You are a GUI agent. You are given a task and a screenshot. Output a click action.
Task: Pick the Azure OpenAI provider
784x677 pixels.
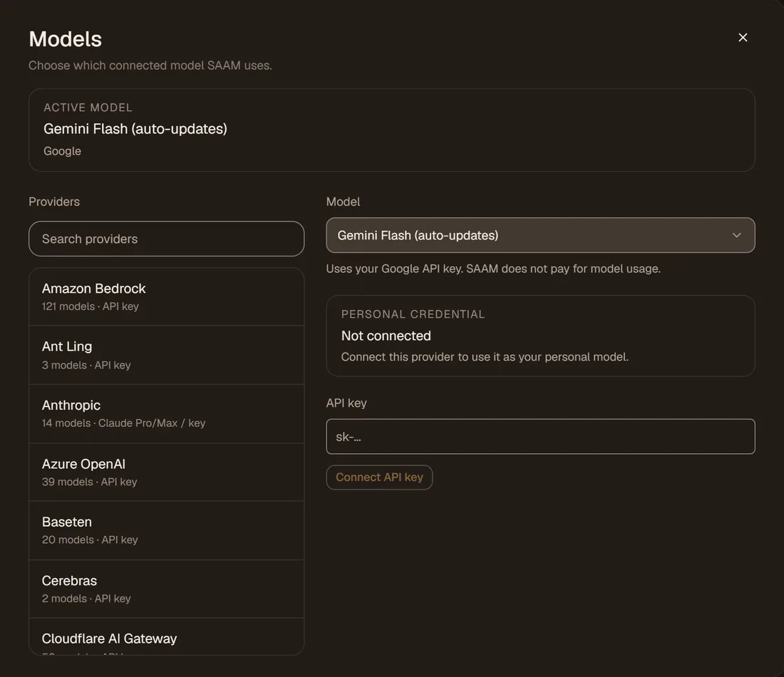[x=167, y=472]
